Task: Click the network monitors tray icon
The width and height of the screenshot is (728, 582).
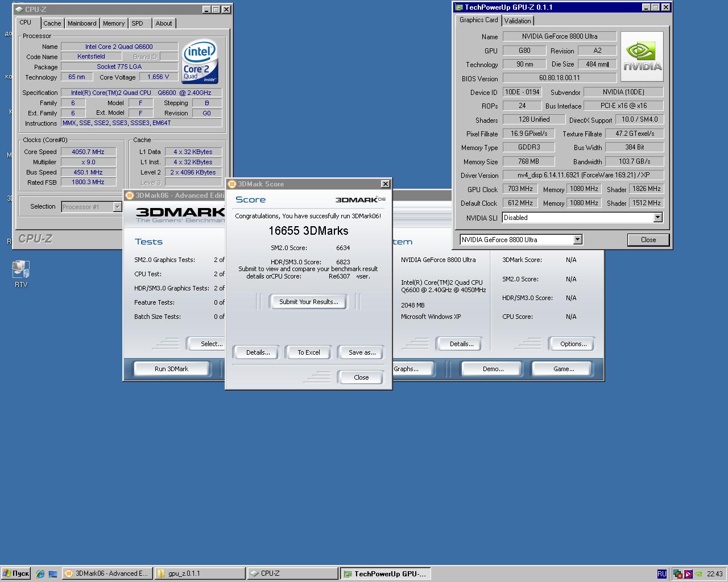Action: [x=678, y=574]
